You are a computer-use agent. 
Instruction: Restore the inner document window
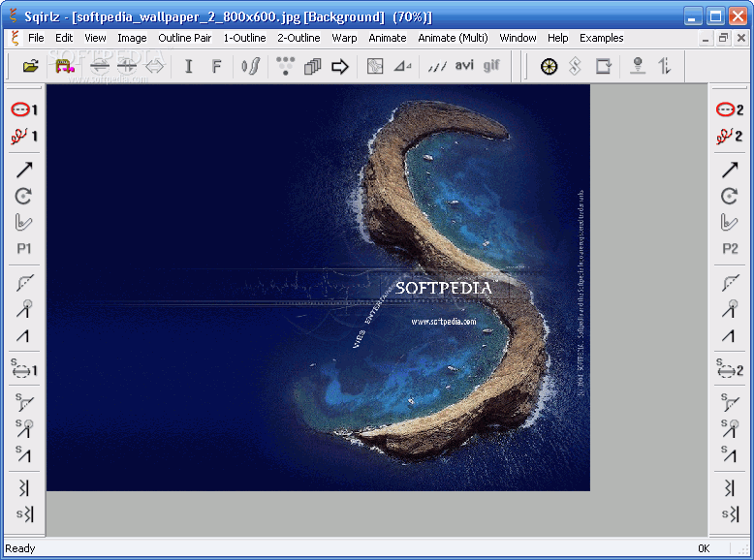click(723, 39)
